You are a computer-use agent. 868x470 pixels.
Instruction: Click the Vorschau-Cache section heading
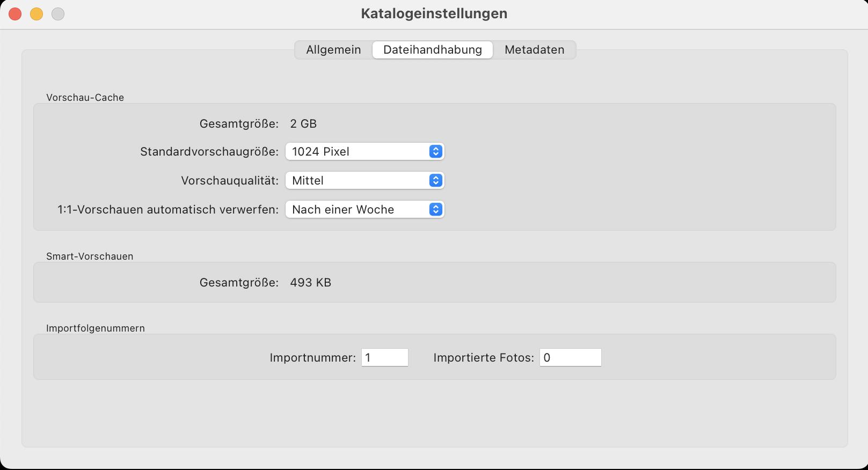pos(85,98)
